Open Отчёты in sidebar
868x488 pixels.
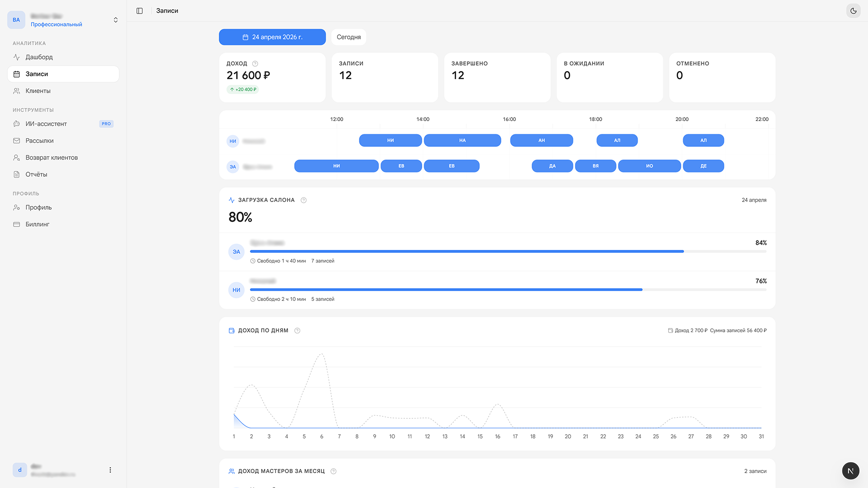(x=63, y=174)
